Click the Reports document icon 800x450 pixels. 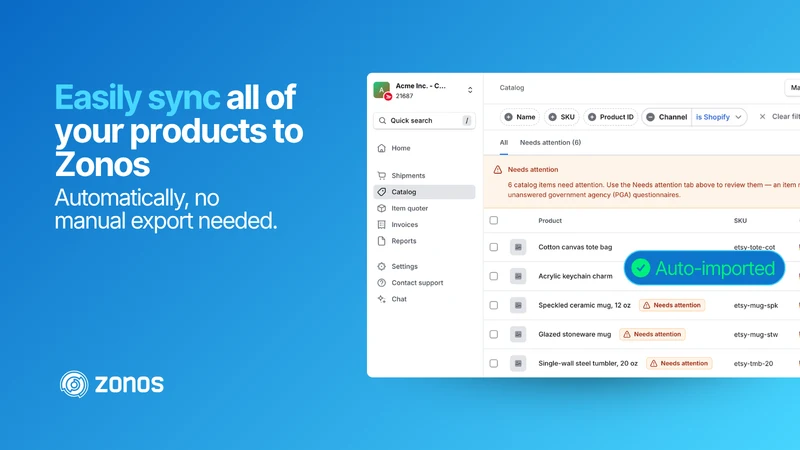[382, 241]
